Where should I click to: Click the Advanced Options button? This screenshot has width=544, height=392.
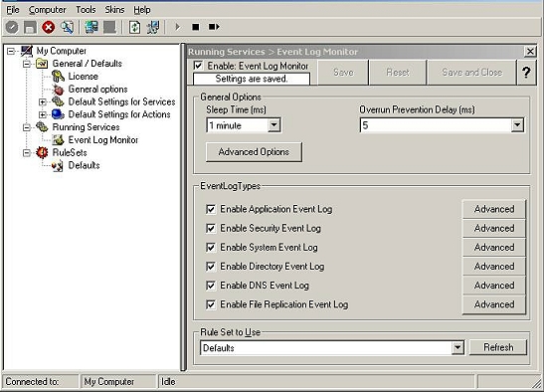254,152
